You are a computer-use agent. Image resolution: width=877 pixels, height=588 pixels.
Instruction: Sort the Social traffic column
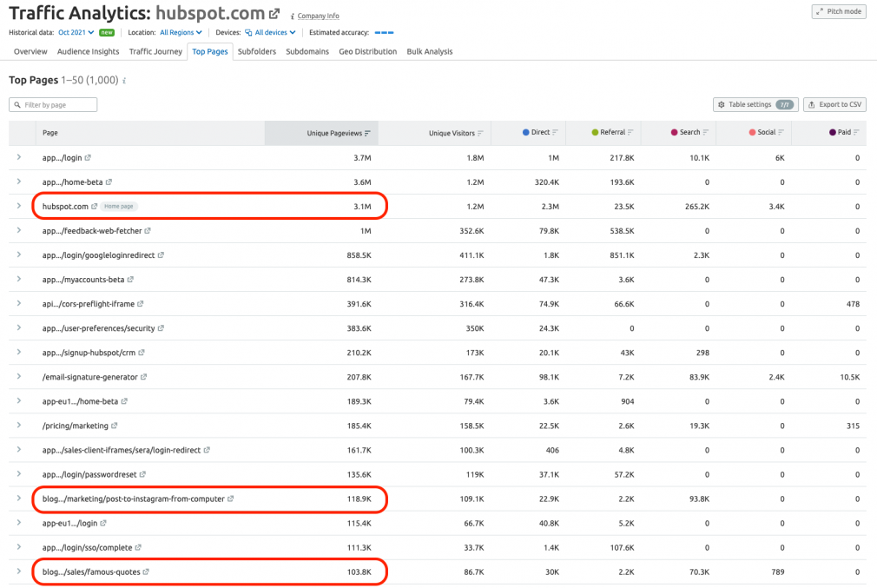[x=781, y=133]
